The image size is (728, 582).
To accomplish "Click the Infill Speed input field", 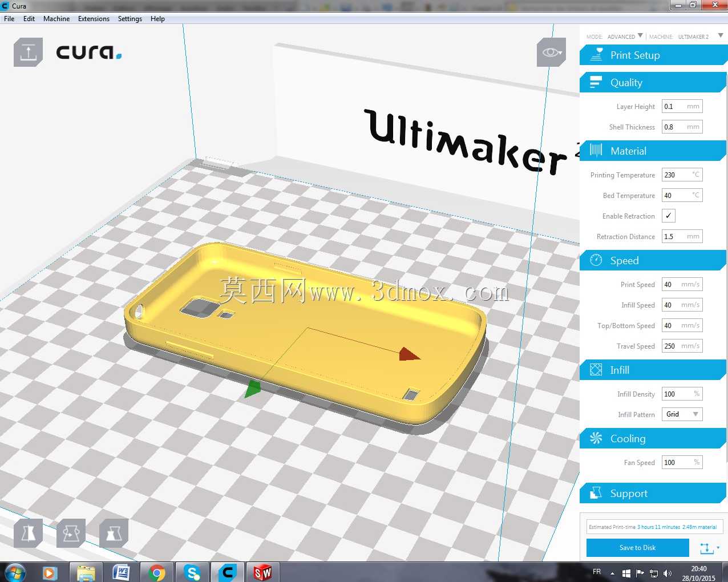I will coord(682,305).
